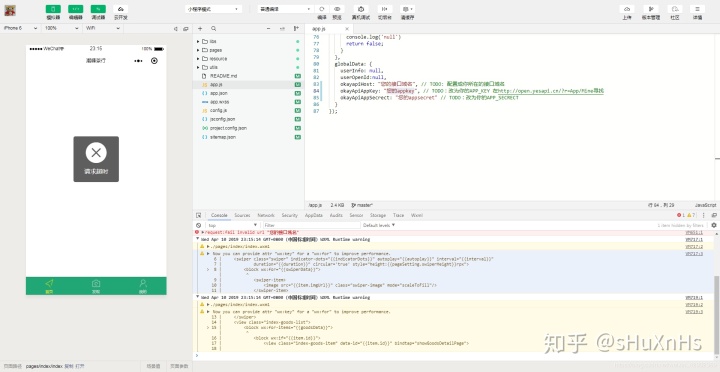Open Cloud Development (云开发) icon

click(121, 9)
